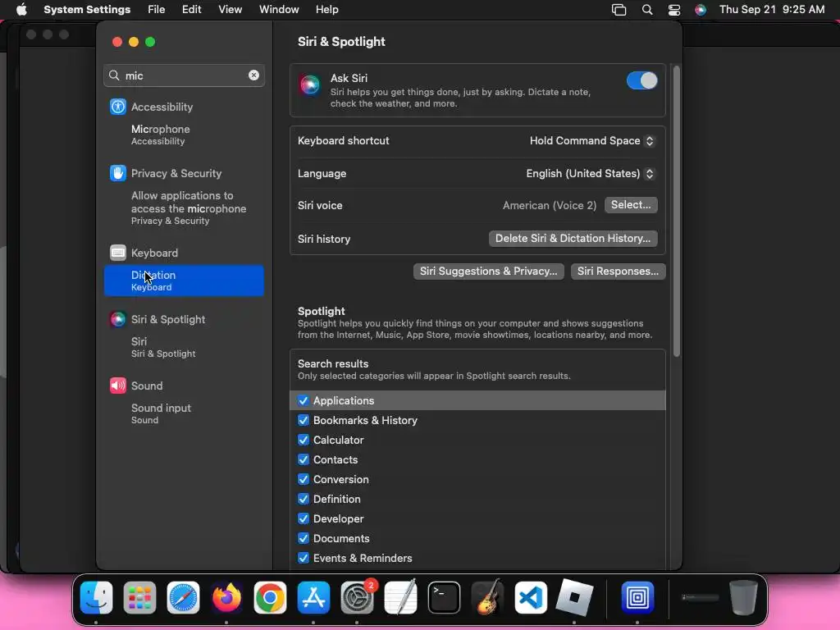
Task: Launch Safari from the Dock
Action: pos(183,597)
